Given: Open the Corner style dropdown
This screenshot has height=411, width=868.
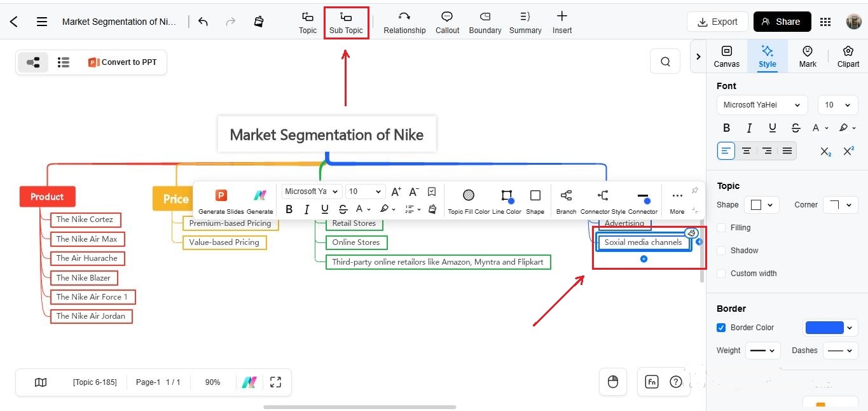Looking at the screenshot, I should [841, 205].
